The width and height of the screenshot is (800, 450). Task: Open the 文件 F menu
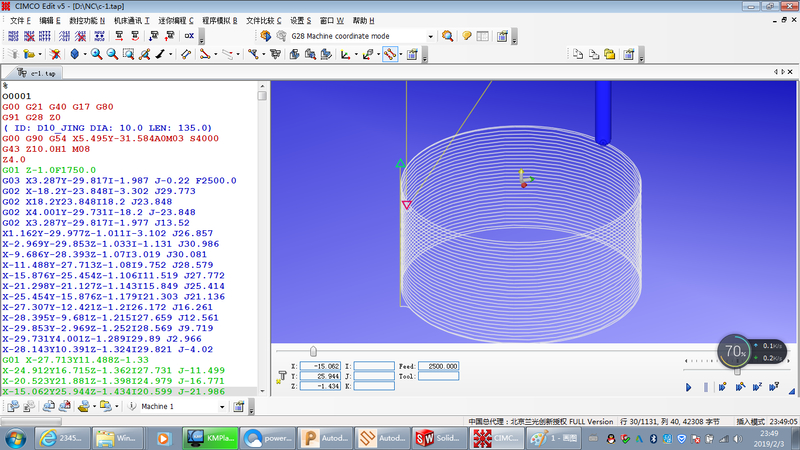click(20, 20)
